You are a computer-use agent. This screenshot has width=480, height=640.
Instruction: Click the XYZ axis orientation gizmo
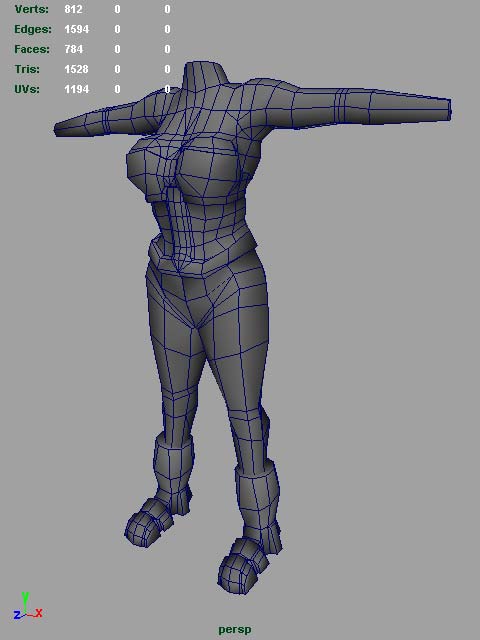click(x=27, y=606)
